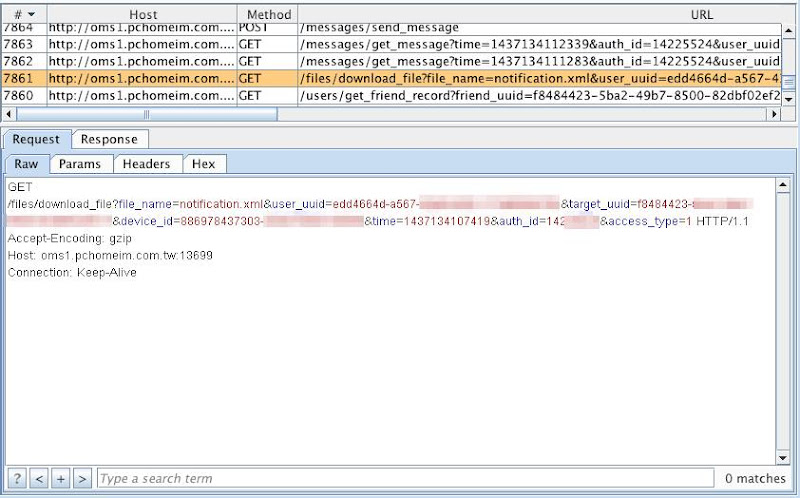Click URL with time=1437134111283
The image size is (800, 498).
(x=539, y=61)
